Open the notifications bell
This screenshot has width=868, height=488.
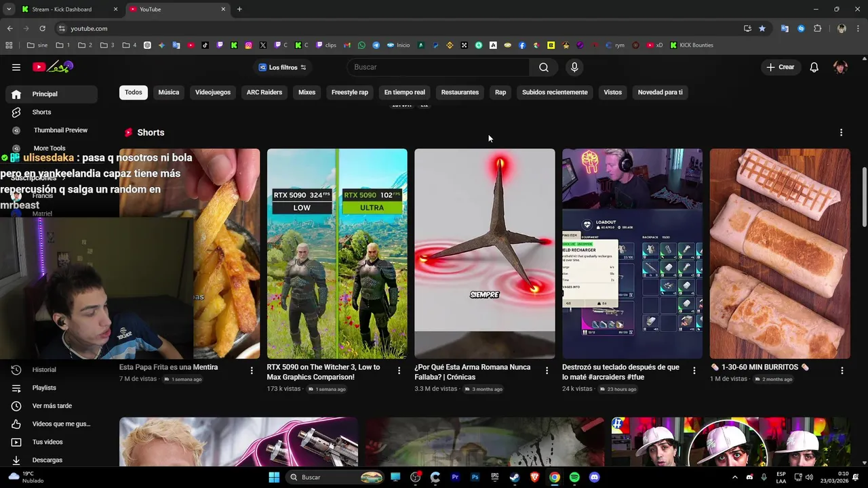coord(814,67)
